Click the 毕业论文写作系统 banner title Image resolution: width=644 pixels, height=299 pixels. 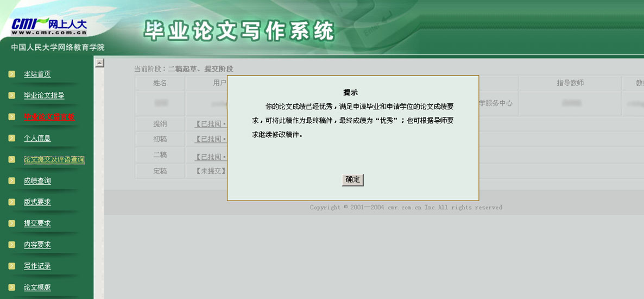click(x=238, y=32)
